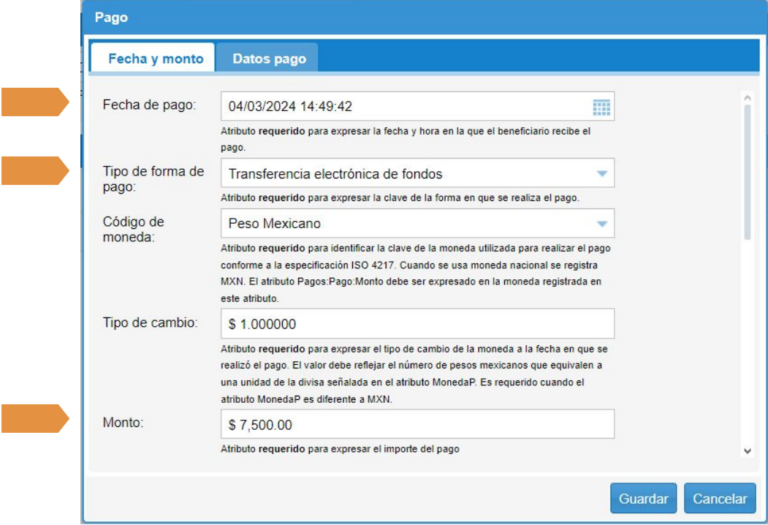This screenshot has width=768, height=525.
Task: Expand the Código de moneda dropdown arrow
Action: [x=601, y=224]
